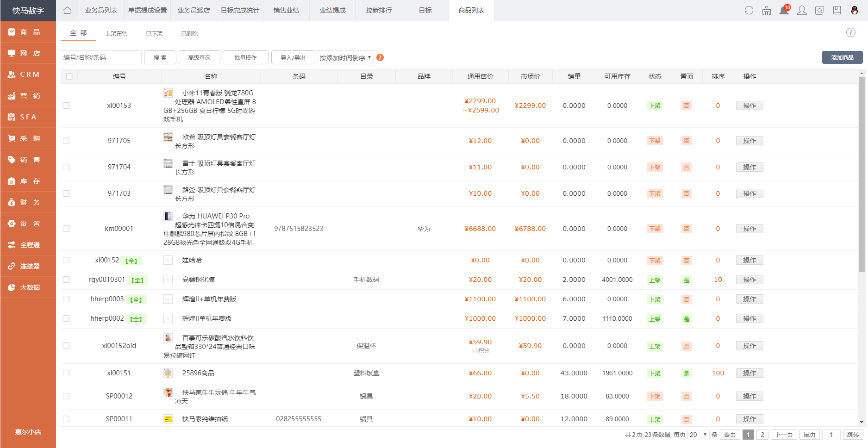This screenshot has width=868, height=448.
Task: Click the QQ penguin icon
Action: pos(855,11)
